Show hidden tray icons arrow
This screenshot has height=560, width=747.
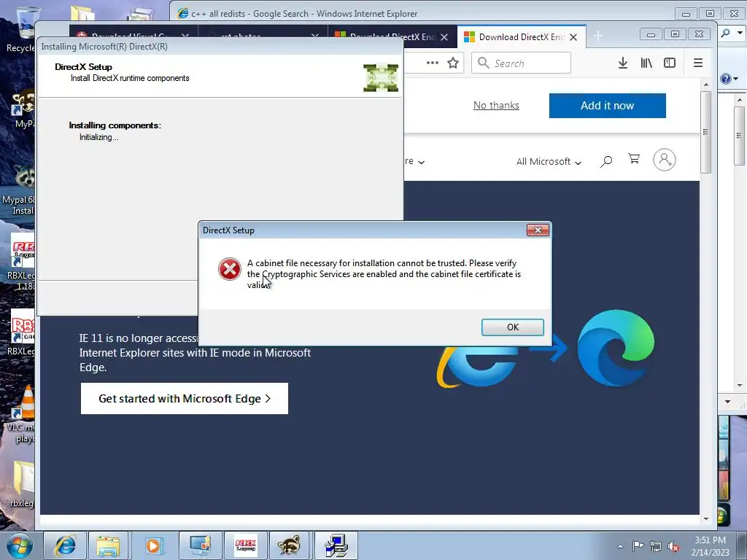(x=620, y=546)
